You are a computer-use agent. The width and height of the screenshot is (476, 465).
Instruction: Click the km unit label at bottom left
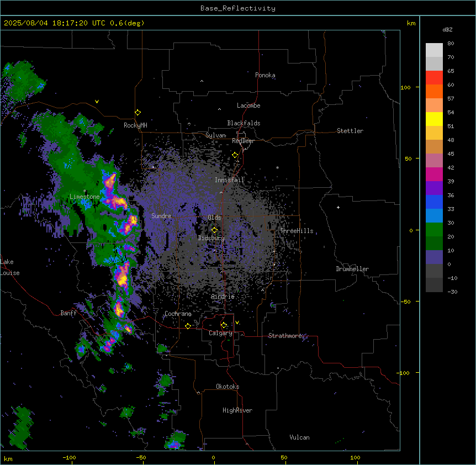point(8,458)
